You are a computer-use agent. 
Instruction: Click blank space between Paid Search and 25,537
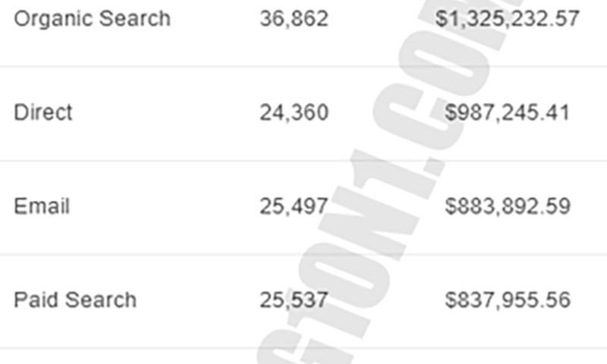pyautogui.click(x=197, y=300)
